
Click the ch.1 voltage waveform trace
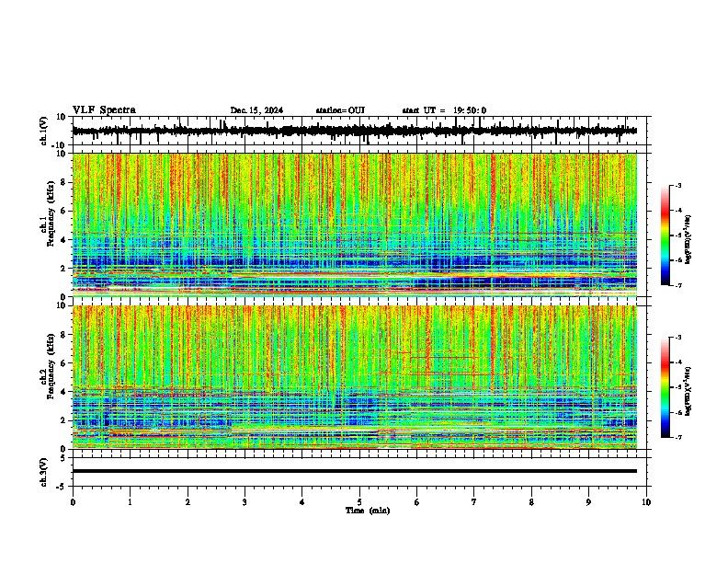click(354, 131)
